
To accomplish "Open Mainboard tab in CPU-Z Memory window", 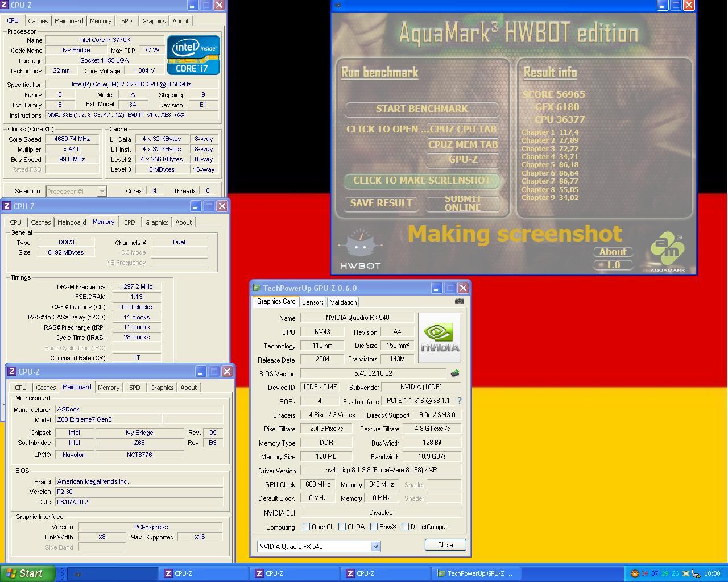I will [x=72, y=222].
